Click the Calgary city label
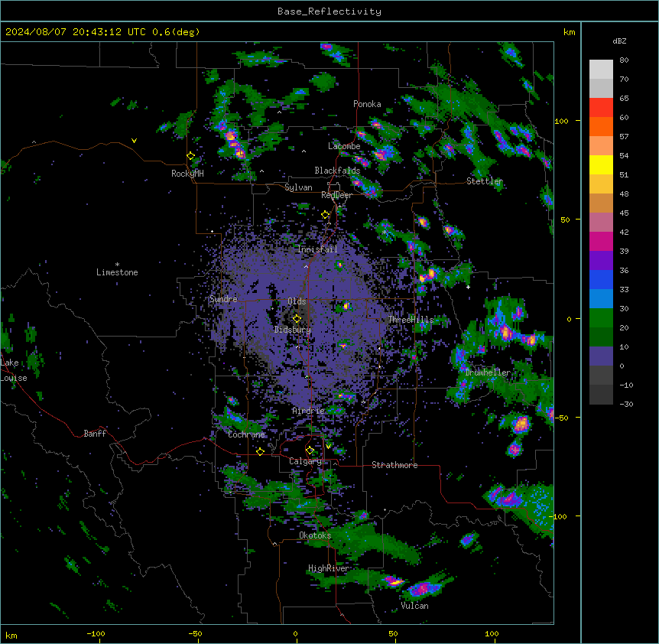Screen dimensions: 659x644 305,461
